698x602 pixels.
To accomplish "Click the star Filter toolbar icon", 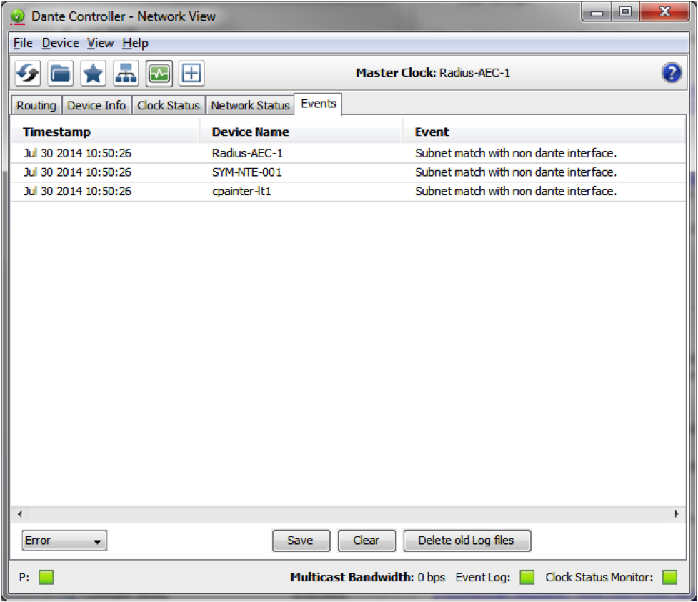I will coord(93,73).
